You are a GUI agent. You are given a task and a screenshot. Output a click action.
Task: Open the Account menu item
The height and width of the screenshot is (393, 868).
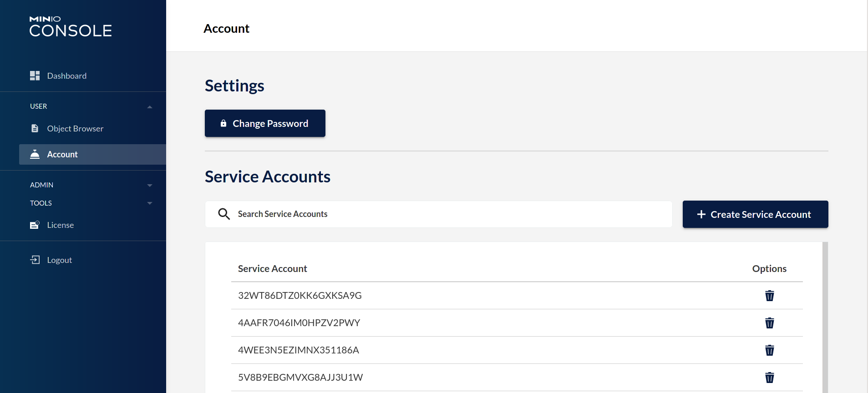62,155
